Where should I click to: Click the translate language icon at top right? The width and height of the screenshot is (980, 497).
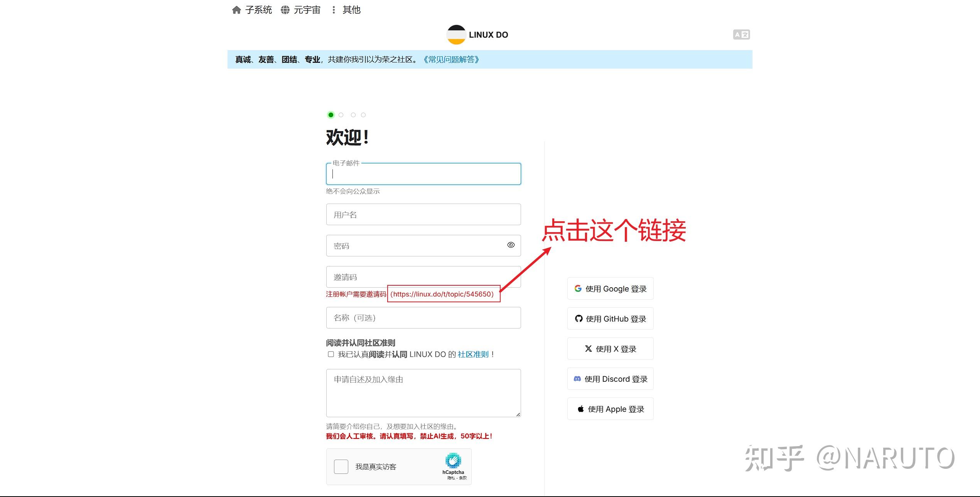click(741, 35)
